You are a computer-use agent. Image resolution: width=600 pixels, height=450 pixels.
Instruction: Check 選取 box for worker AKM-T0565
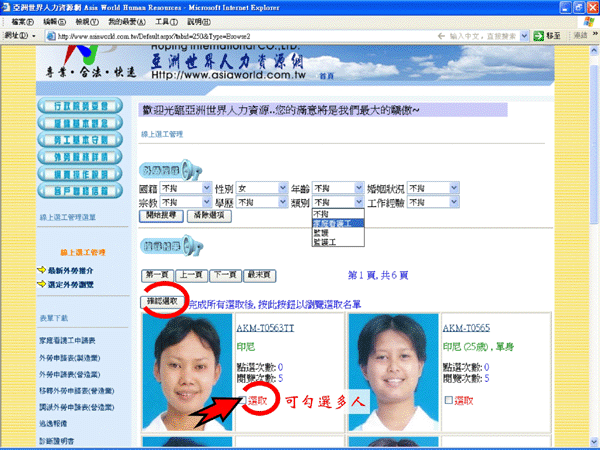pyautogui.click(x=448, y=400)
